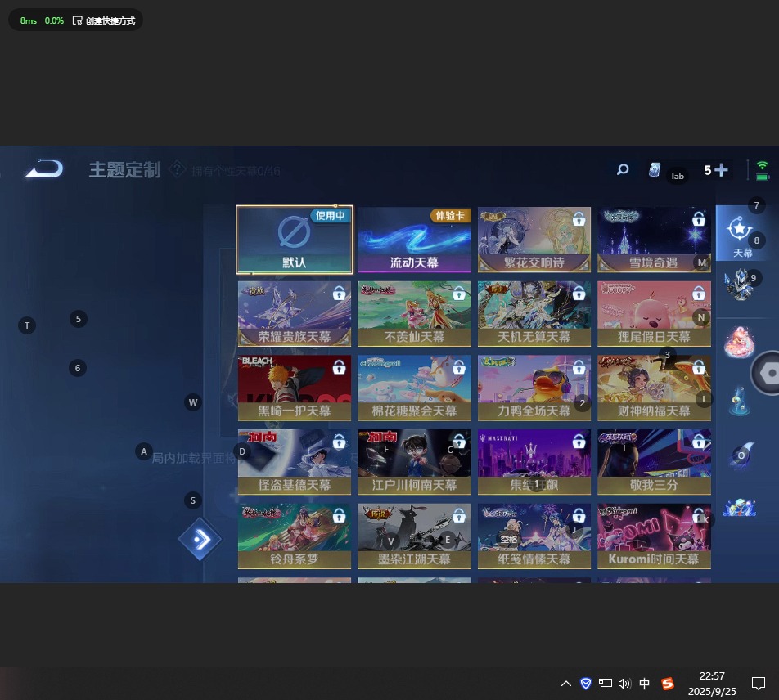This screenshot has width=779, height=700.
Task: Click the hexagon floating button at right edge
Action: click(768, 373)
